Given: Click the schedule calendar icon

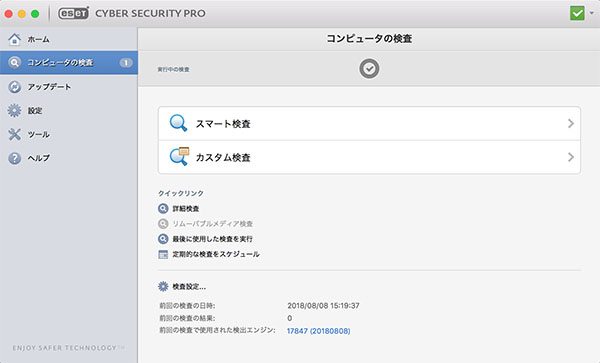Looking at the screenshot, I should [163, 254].
